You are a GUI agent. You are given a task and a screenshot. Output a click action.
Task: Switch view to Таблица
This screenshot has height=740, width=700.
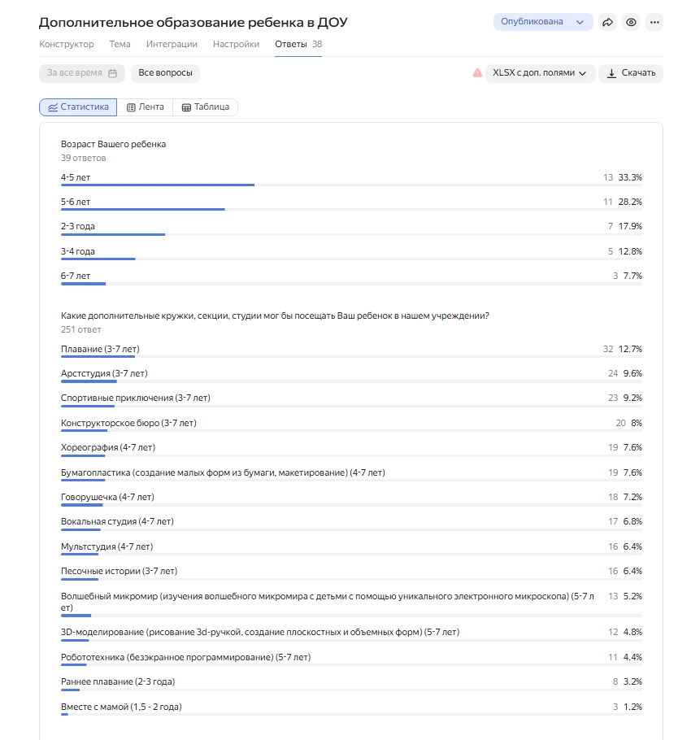[205, 107]
